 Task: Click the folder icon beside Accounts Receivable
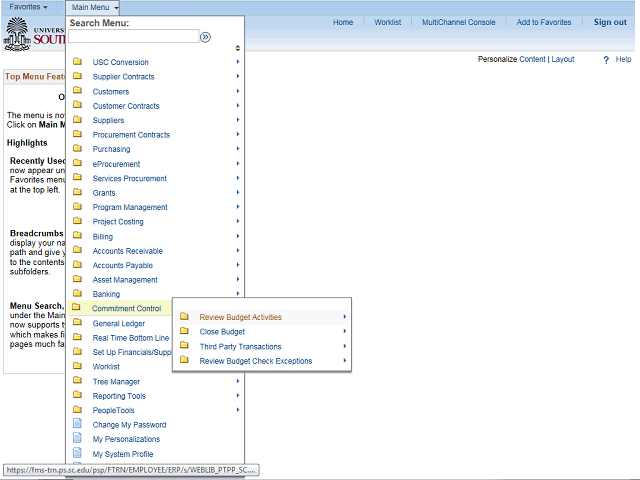[x=77, y=250]
